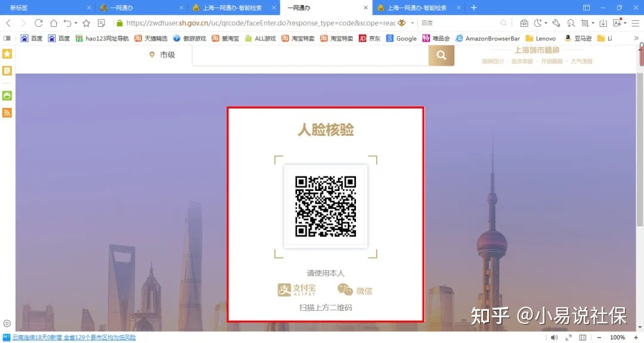Expand the Li bookmarks folder
Image resolution: width=644 pixels, height=343 pixels.
point(605,38)
